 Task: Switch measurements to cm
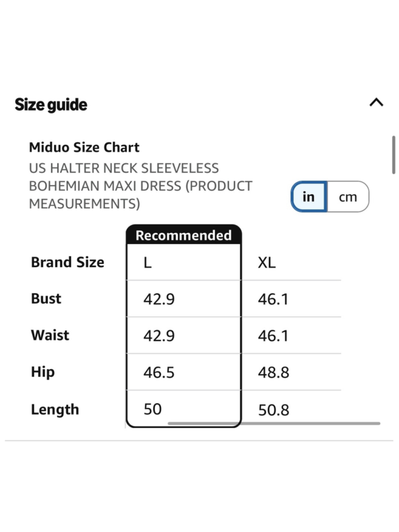[348, 197]
